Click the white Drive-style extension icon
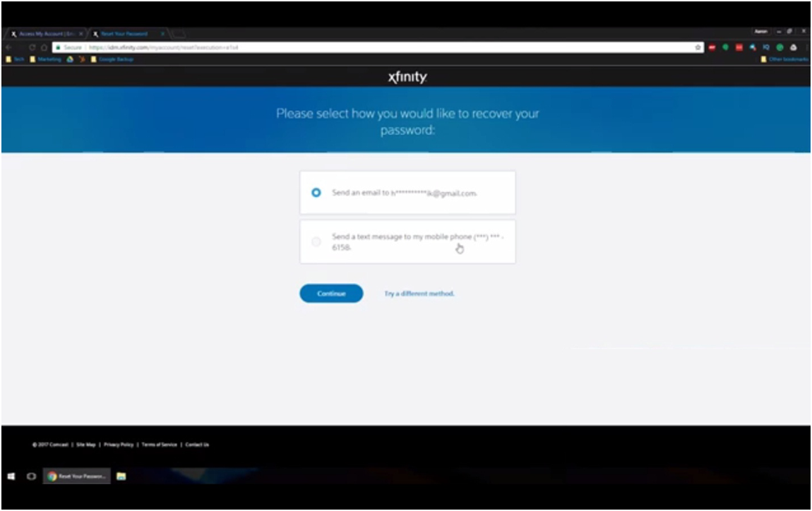Image resolution: width=812 pixels, height=511 pixels. click(x=793, y=47)
